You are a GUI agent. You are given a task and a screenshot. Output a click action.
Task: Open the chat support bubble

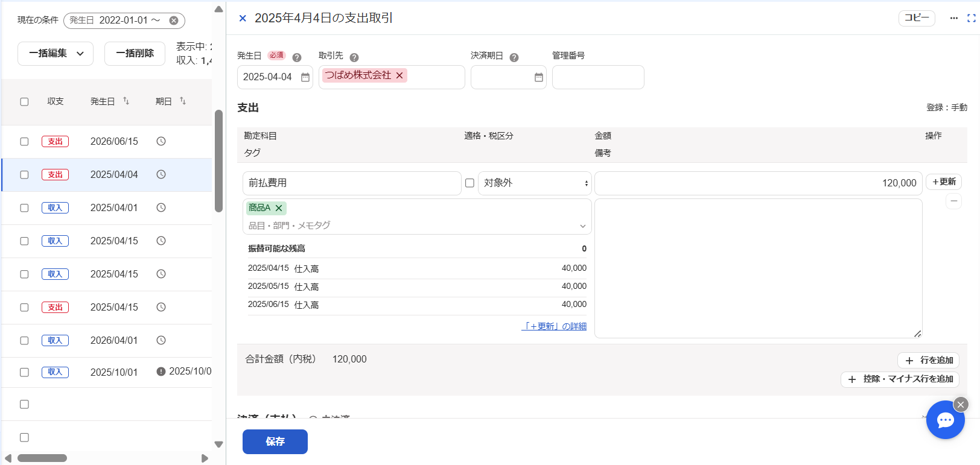(x=946, y=420)
